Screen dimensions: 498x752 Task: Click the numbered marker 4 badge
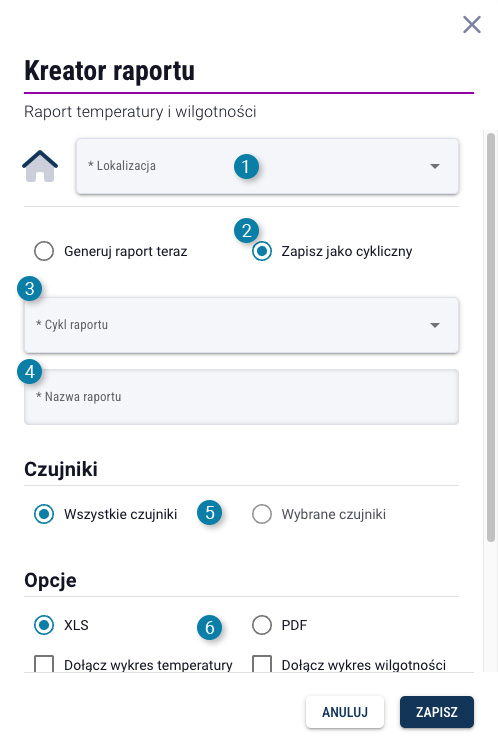click(x=29, y=372)
